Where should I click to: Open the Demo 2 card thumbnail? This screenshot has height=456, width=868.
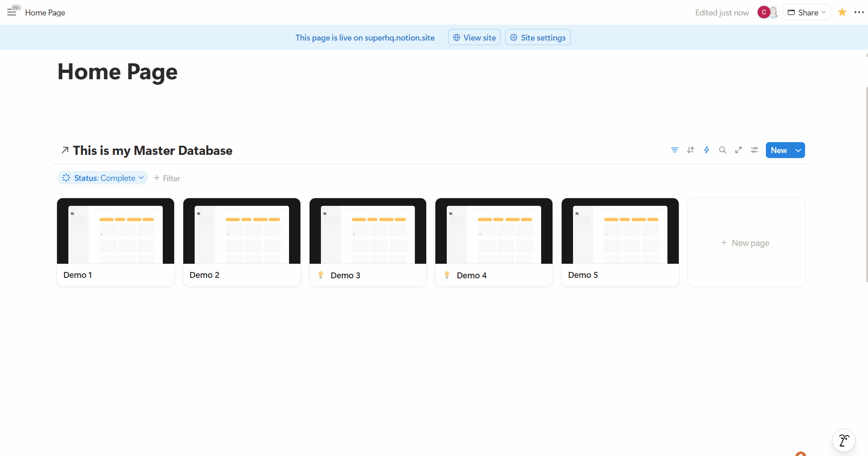tap(242, 231)
